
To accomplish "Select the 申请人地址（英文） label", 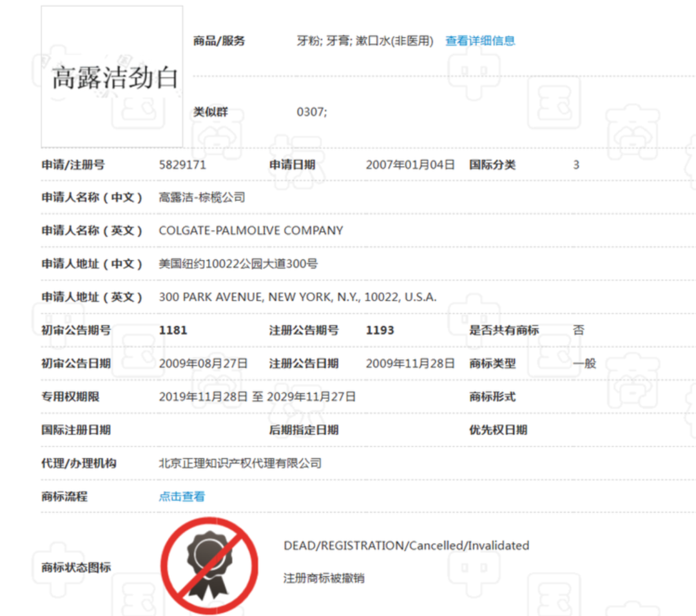I will 92,297.
